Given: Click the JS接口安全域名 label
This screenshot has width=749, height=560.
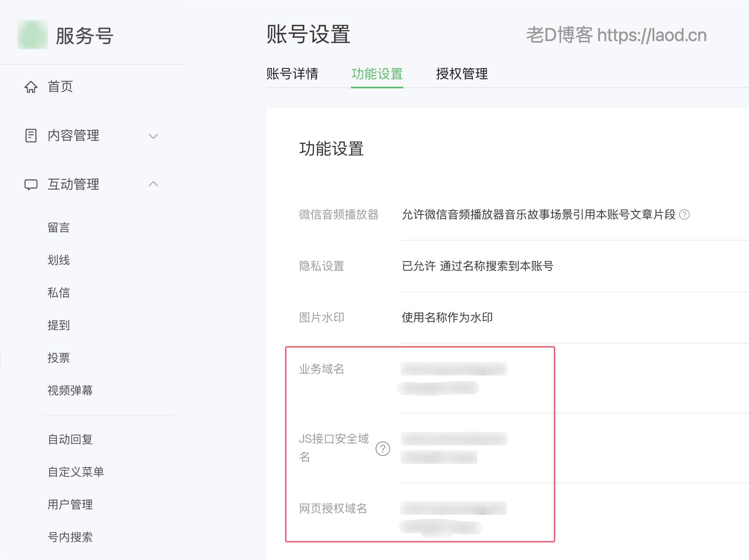Looking at the screenshot, I should [334, 448].
